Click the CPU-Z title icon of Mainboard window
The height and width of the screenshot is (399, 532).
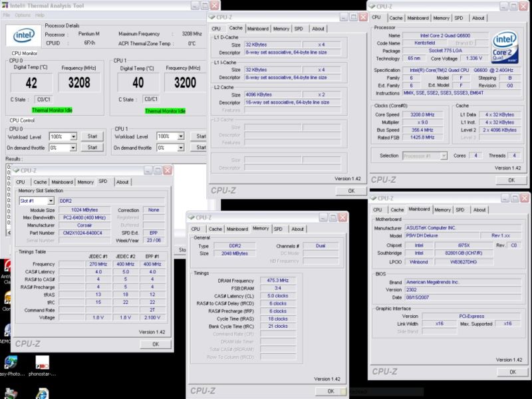(373, 198)
